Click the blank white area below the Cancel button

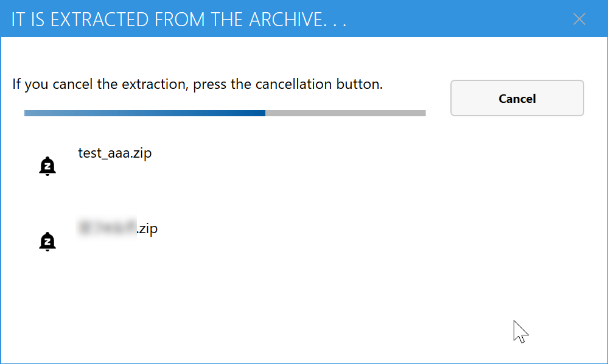(x=517, y=183)
